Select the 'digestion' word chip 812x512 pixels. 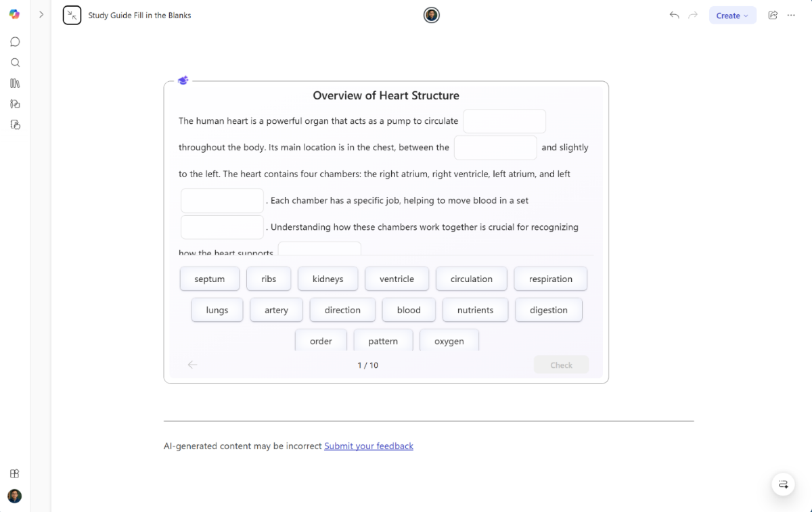[x=549, y=310]
